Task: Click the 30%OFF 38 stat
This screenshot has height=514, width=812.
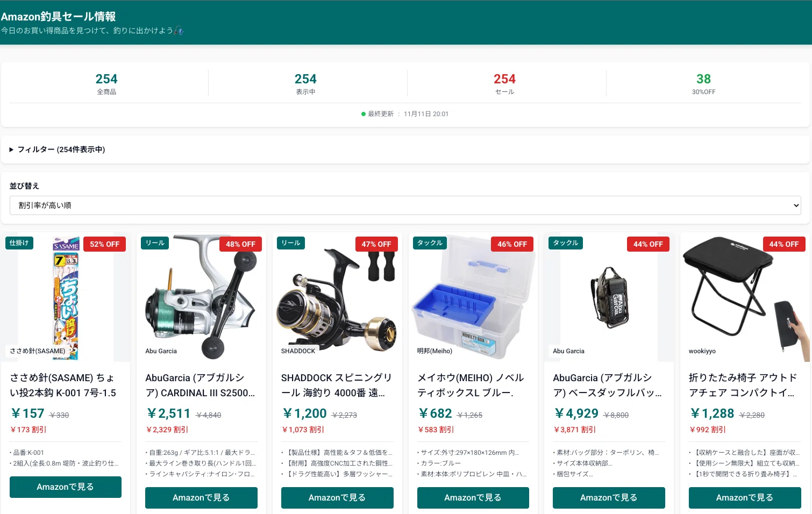Action: click(703, 84)
